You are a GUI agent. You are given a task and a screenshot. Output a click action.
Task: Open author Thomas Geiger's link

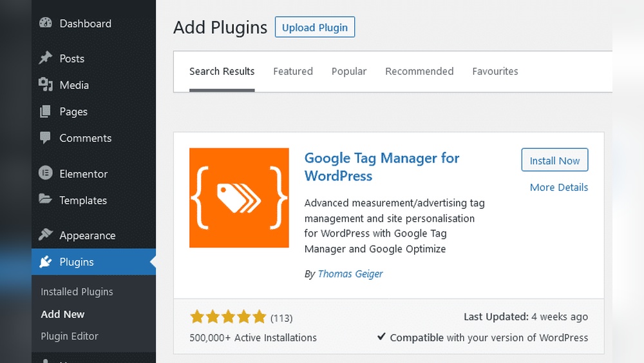pos(350,274)
